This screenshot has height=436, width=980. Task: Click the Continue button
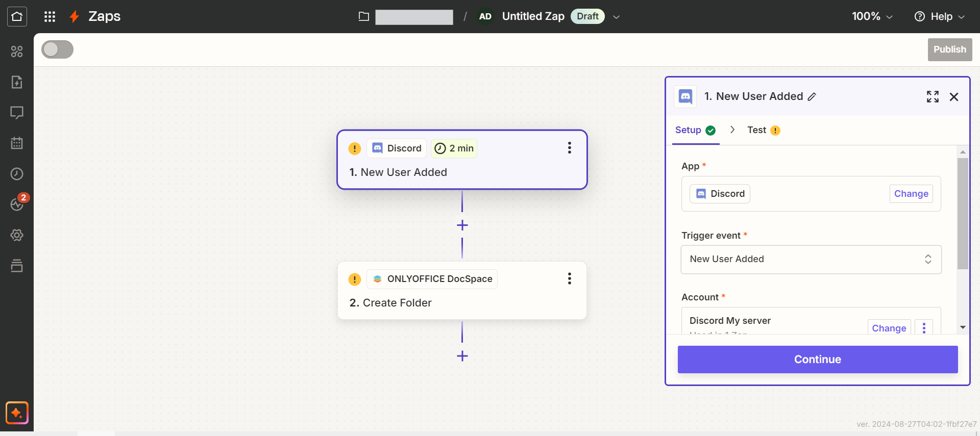click(818, 360)
